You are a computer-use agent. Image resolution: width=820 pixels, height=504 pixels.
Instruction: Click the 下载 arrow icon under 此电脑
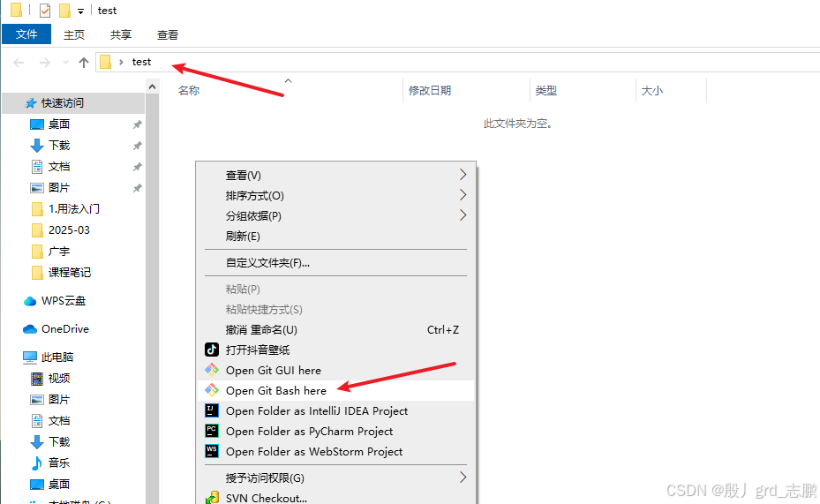pyautogui.click(x=37, y=442)
